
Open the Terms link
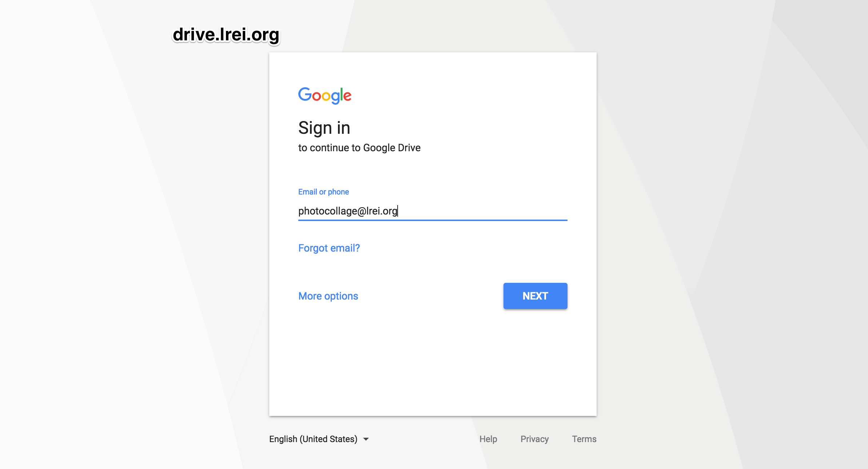pyautogui.click(x=584, y=439)
